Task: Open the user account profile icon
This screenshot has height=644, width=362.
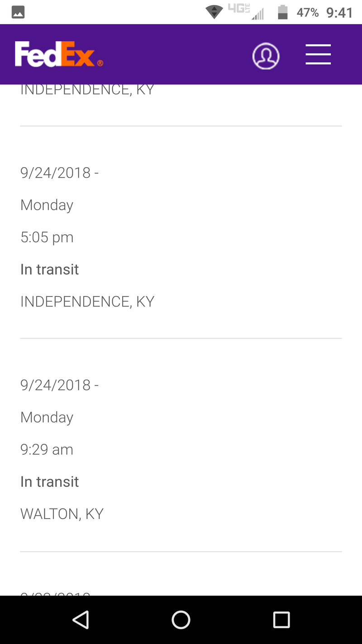Action: point(266,56)
